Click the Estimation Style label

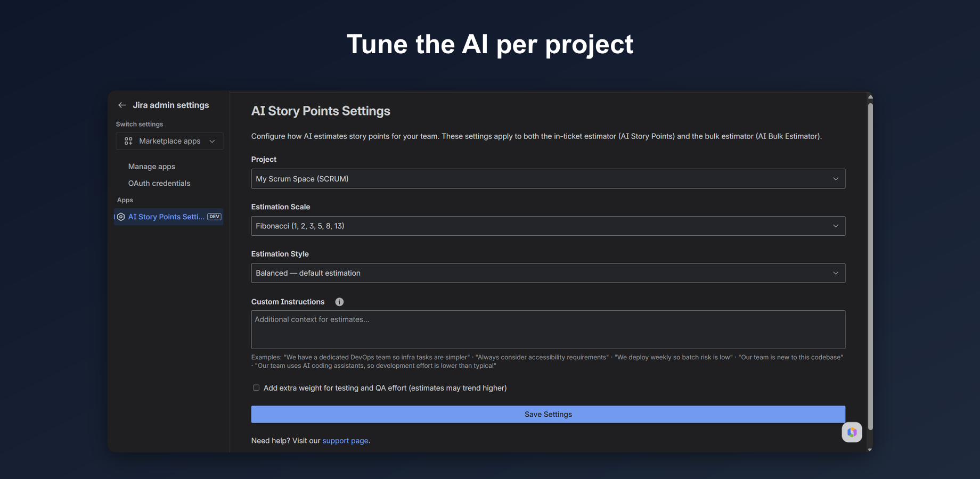(280, 254)
